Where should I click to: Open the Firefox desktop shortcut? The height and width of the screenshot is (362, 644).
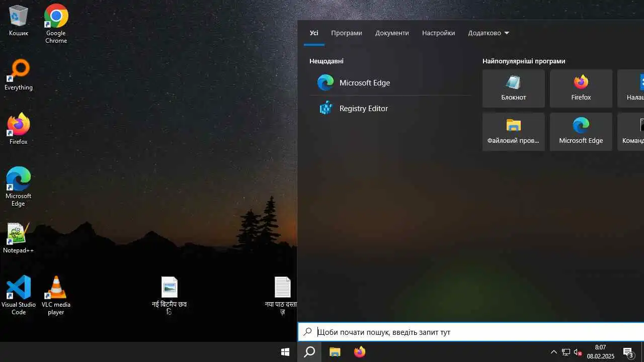coord(19,130)
